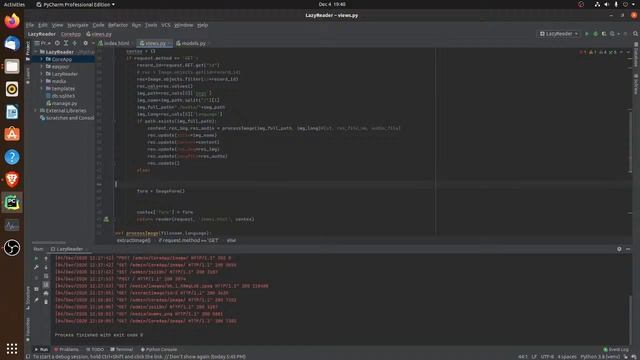This screenshot has width=640, height=360.
Task: Expand the CoreApp folder
Action: 41,59
